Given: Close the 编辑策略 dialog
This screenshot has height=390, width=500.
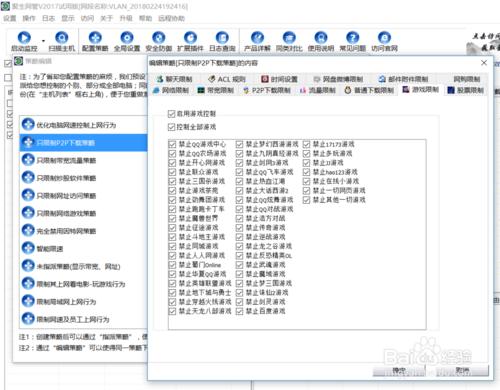Looking at the screenshot, I should 484,63.
